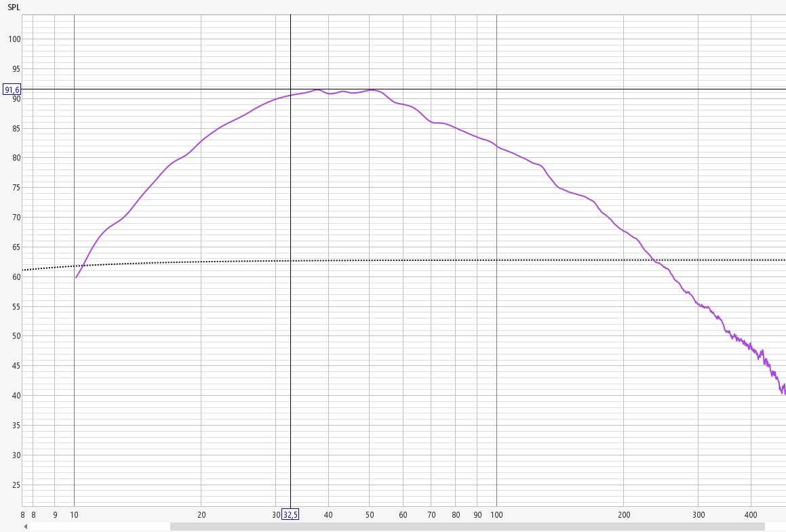Click the 91,6 cursor level readout box

coord(12,89)
